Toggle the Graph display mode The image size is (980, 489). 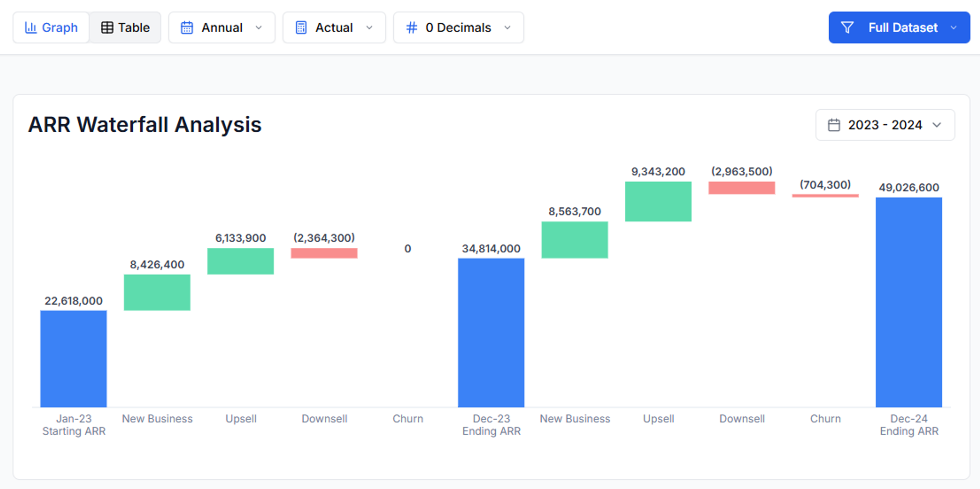(51, 27)
